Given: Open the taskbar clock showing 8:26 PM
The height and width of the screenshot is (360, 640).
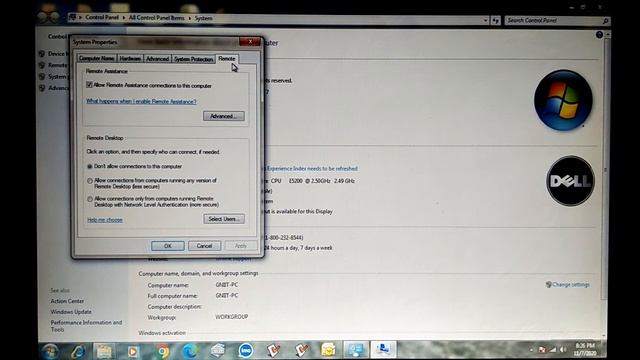Looking at the screenshot, I should click(584, 349).
